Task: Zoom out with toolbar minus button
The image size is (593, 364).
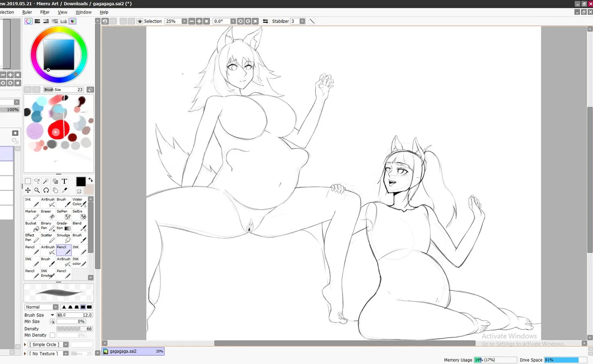Action: [192, 21]
